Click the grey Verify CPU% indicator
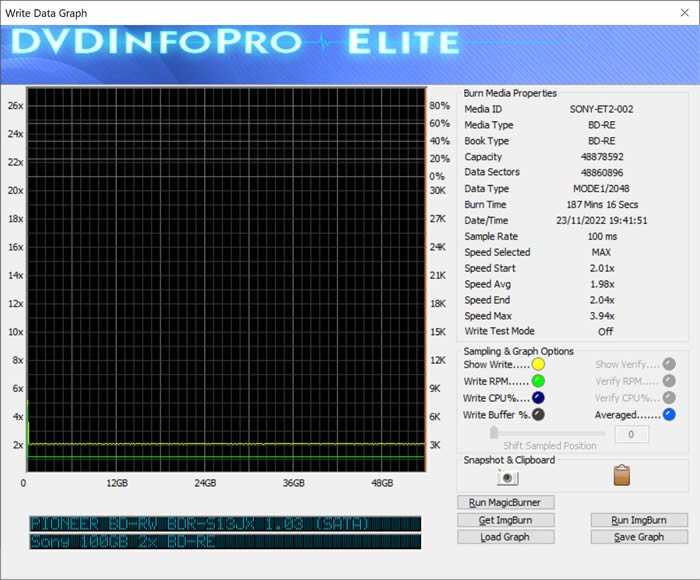 (669, 398)
